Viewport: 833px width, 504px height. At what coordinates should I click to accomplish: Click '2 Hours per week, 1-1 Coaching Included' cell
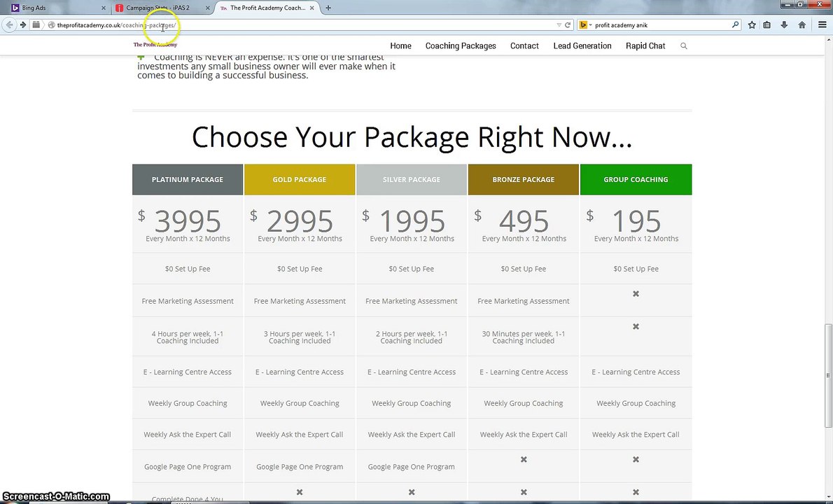point(412,337)
